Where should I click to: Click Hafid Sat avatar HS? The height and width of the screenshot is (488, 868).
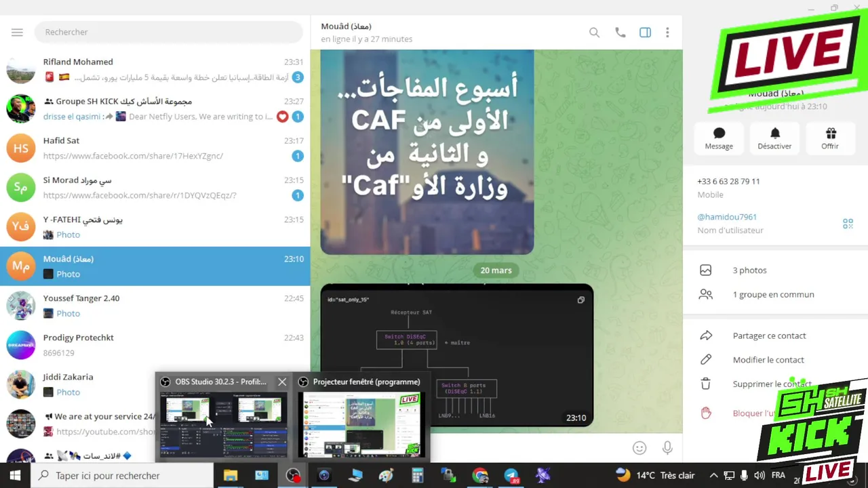coord(21,148)
